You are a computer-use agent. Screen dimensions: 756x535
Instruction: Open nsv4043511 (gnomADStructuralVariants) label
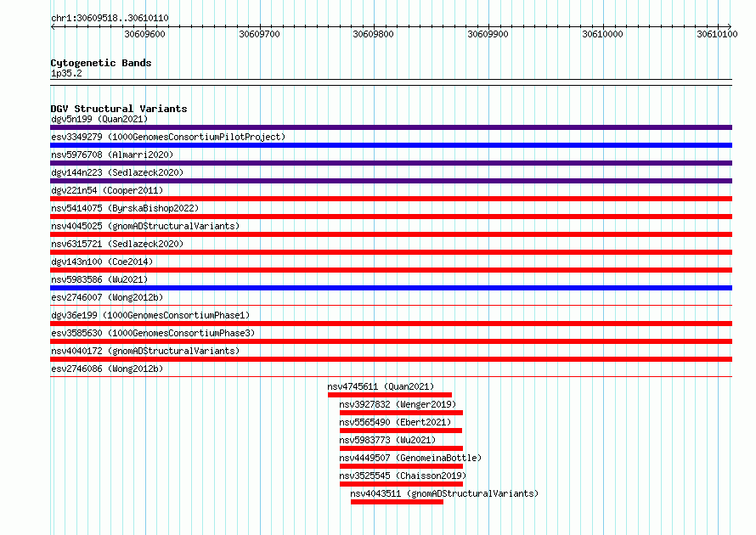[444, 493]
